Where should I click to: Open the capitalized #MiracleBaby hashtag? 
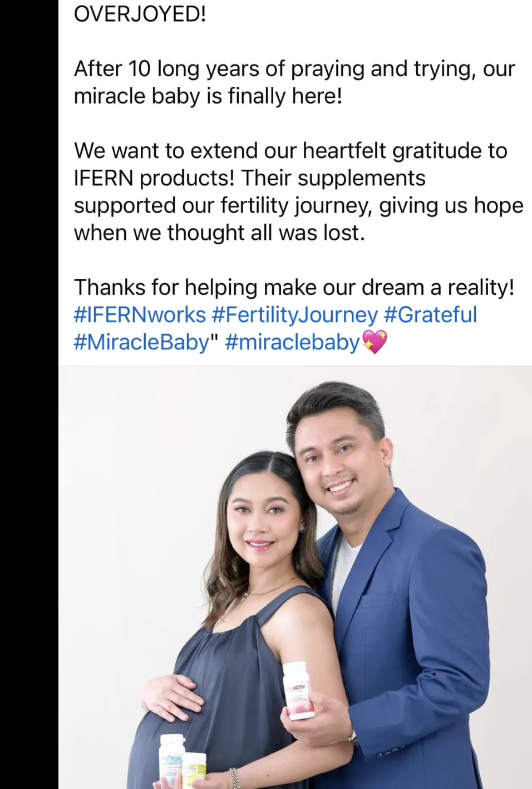(142, 342)
